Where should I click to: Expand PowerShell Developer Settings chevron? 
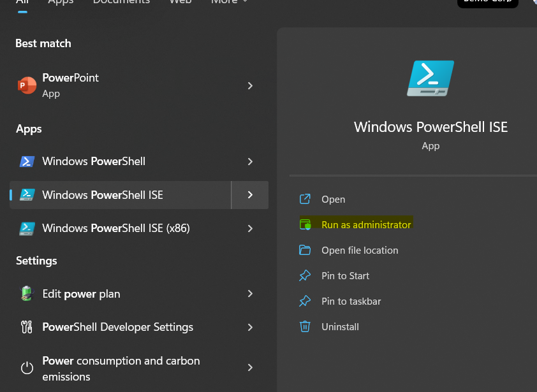pos(251,327)
